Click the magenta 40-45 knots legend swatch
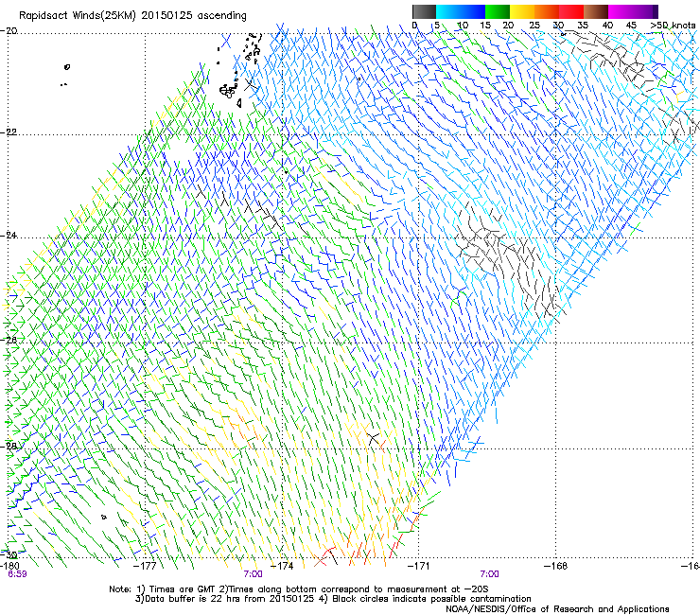Image resolution: width=700 pixels, height=615 pixels. pyautogui.click(x=621, y=11)
